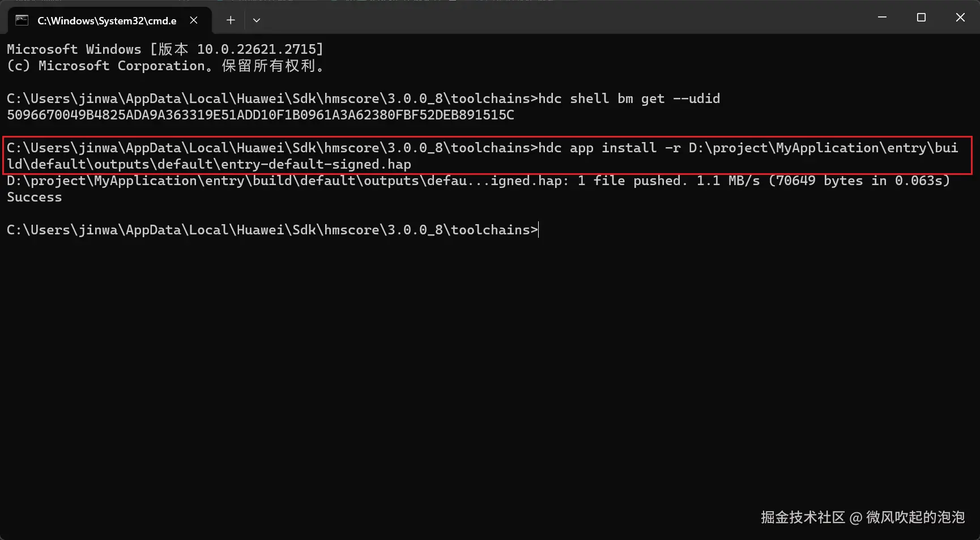
Task: Click the Success output text
Action: pos(34,197)
